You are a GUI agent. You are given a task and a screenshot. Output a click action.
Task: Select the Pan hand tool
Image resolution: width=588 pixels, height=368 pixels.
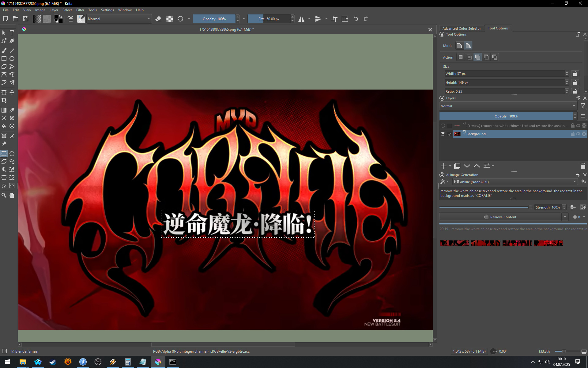click(x=12, y=195)
